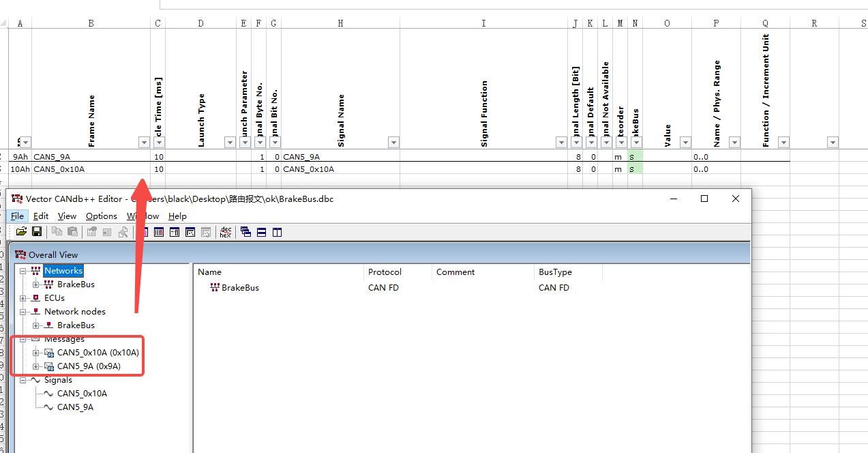
Task: Sort by the Name column header
Action: 278,272
